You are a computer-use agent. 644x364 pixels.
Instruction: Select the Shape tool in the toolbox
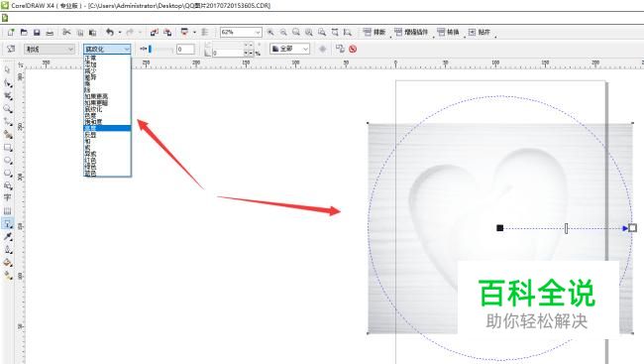tap(7, 83)
